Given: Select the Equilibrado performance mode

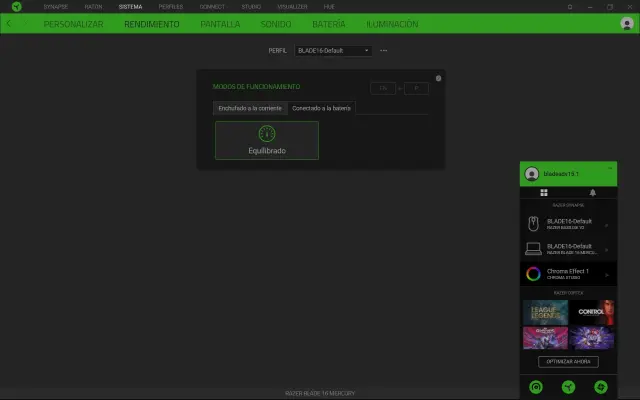Looking at the screenshot, I should (x=267, y=140).
